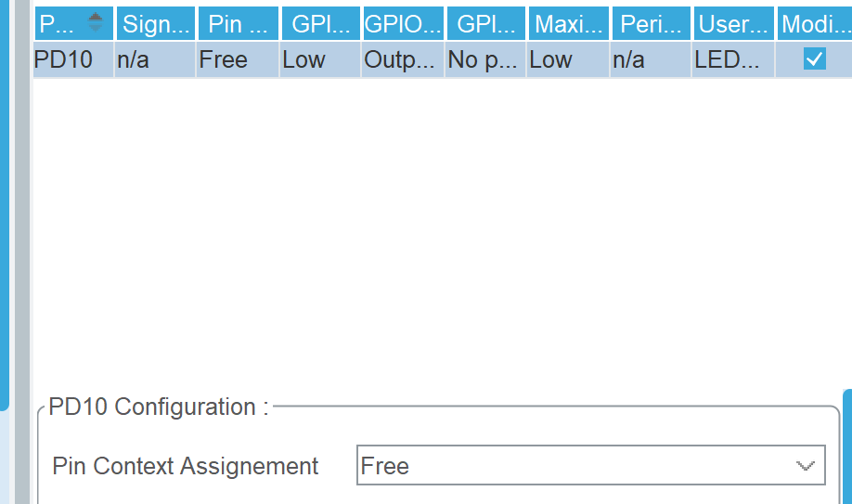Click the LED user label cell
The image size is (852, 504).
tap(732, 59)
